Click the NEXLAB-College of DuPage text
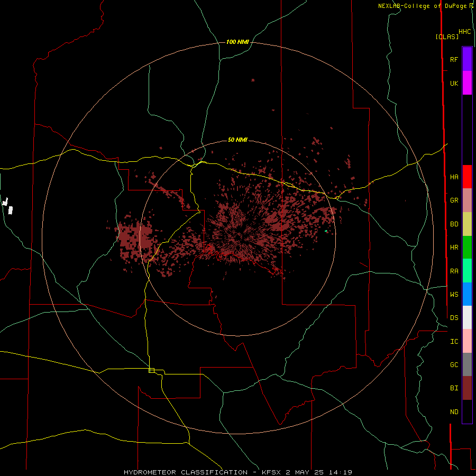This screenshot has height=476, width=476. coord(422,6)
